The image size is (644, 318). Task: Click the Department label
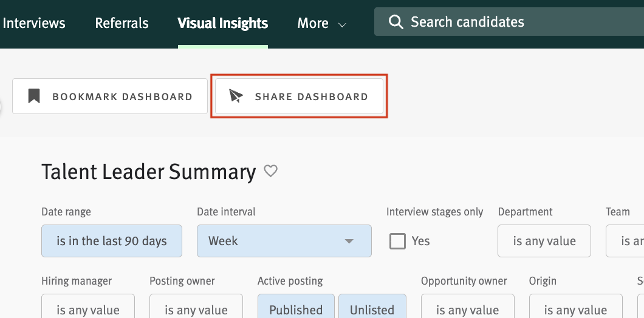[526, 212]
